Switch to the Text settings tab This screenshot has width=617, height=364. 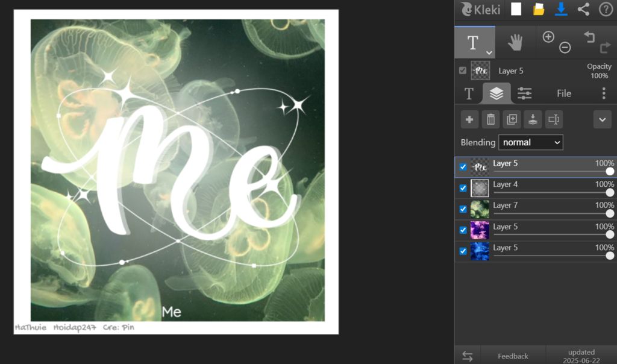click(x=469, y=93)
